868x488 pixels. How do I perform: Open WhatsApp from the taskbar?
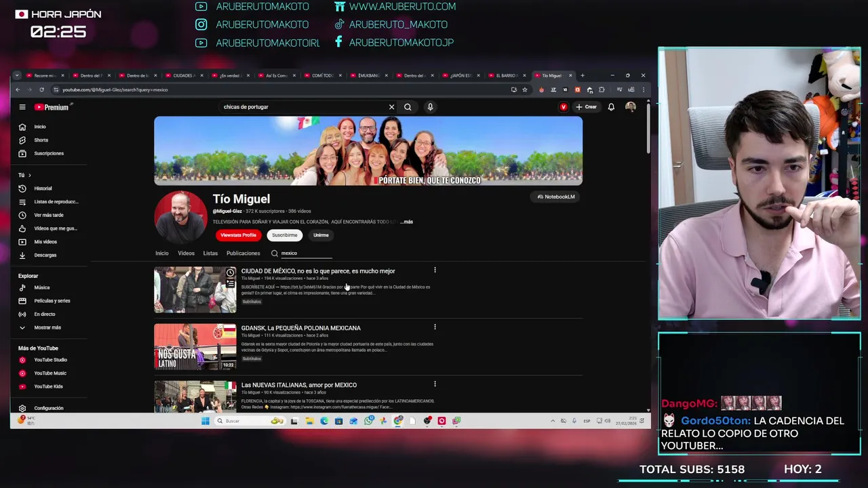pos(368,421)
